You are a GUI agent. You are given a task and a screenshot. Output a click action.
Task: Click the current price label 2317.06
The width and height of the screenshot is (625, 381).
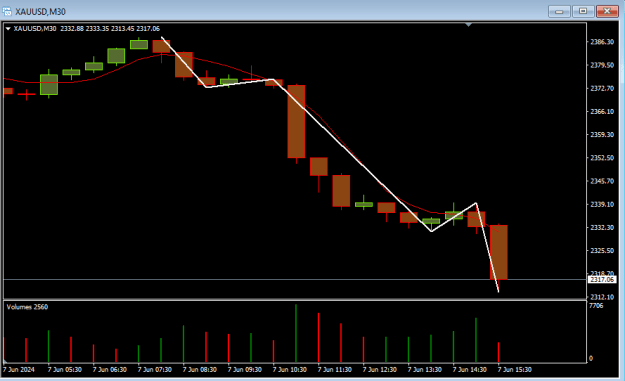click(602, 279)
